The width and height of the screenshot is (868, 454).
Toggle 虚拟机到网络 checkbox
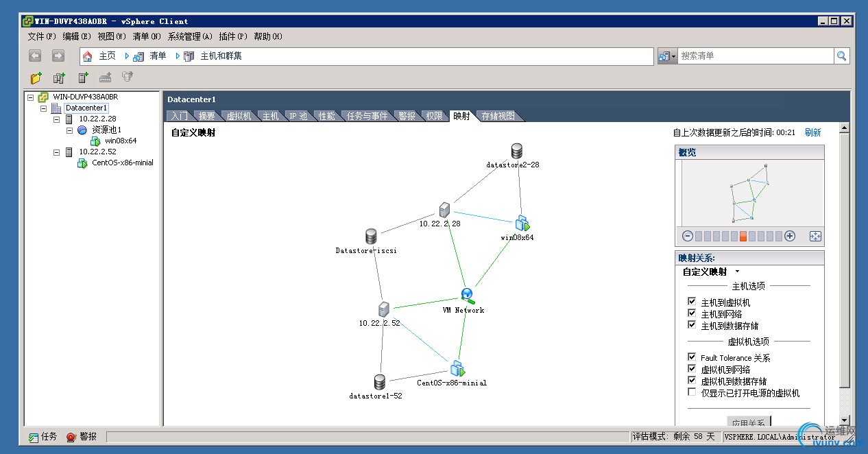(x=692, y=369)
